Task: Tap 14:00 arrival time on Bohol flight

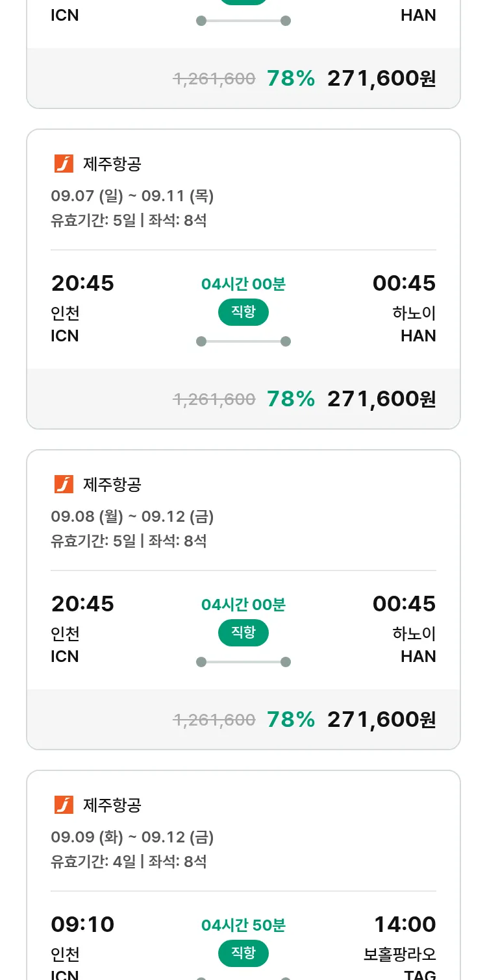Action: click(x=405, y=924)
